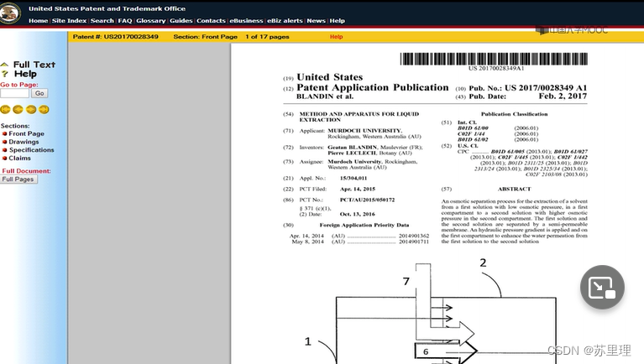Click the Go button
Image resolution: width=644 pixels, height=364 pixels.
pyautogui.click(x=39, y=93)
